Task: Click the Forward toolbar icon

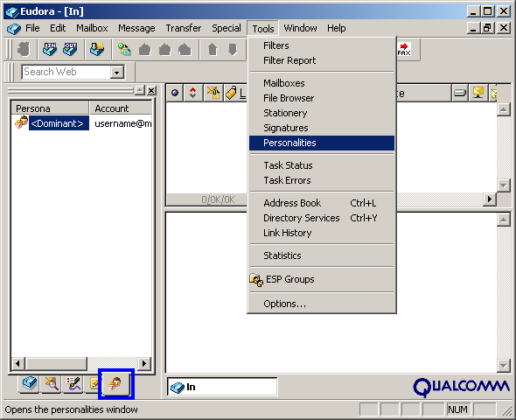Action: tap(185, 50)
